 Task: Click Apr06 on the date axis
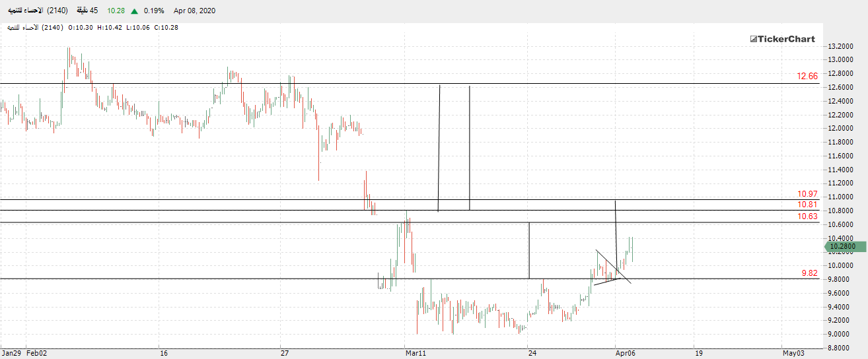coord(626,354)
